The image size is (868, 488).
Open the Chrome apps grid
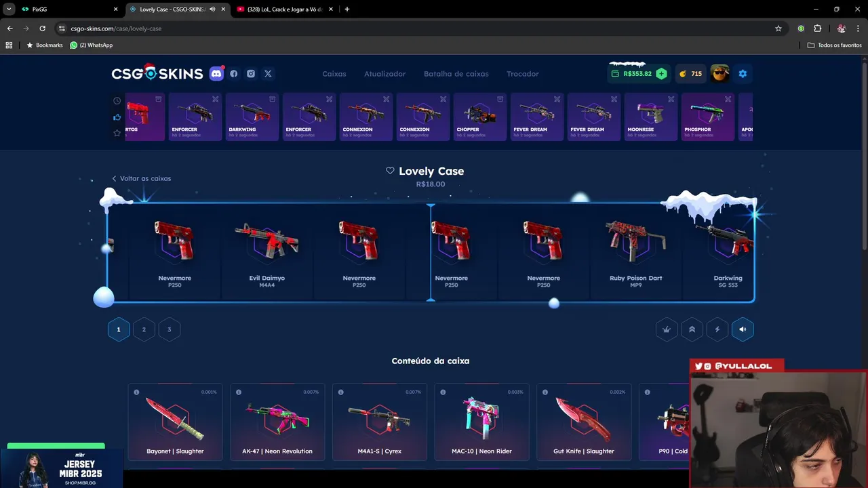click(9, 45)
